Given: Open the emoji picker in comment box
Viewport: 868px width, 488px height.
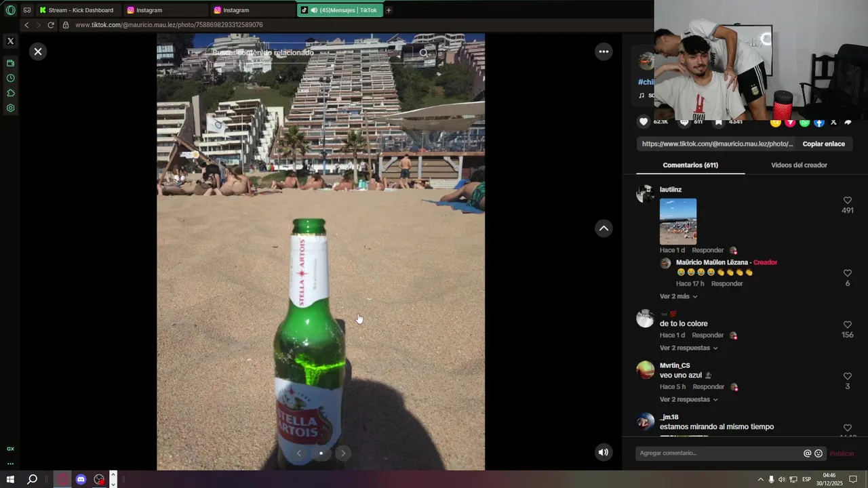Looking at the screenshot, I should (x=818, y=453).
